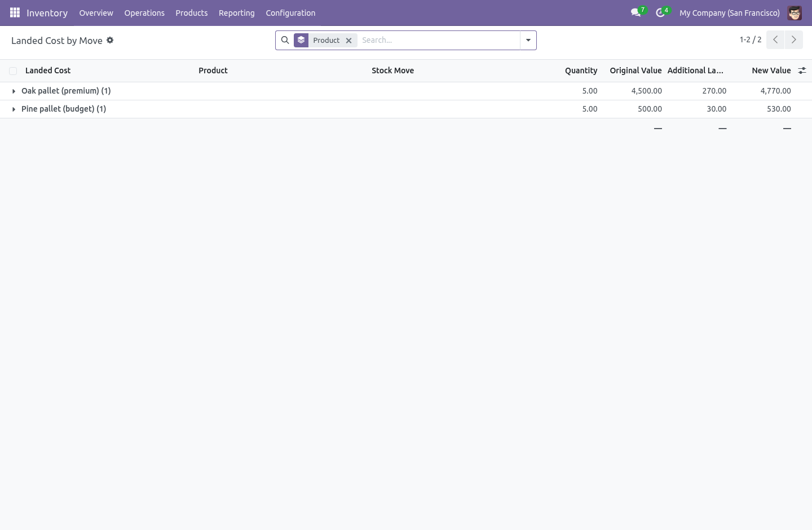The height and width of the screenshot is (530, 812).
Task: Click the 530.00 new value cell
Action: coord(779,109)
